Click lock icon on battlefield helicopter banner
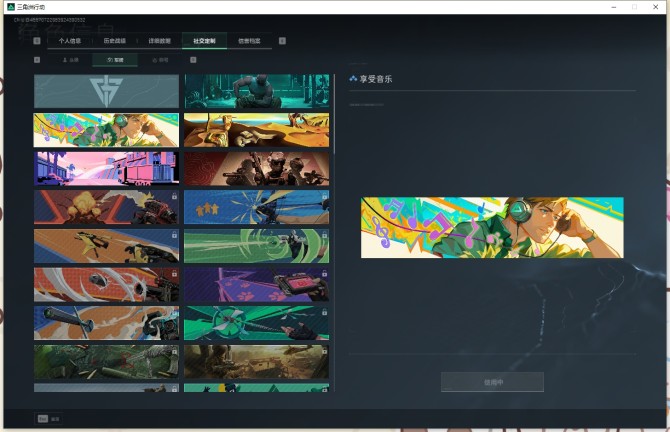The width and height of the screenshot is (670, 432). (324, 351)
